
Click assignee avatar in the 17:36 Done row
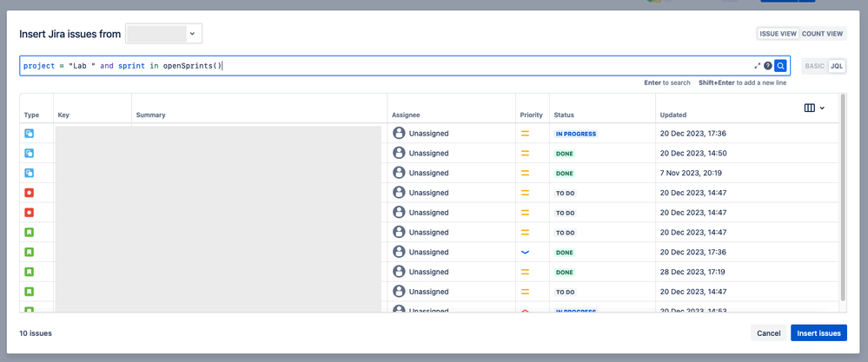(x=399, y=252)
